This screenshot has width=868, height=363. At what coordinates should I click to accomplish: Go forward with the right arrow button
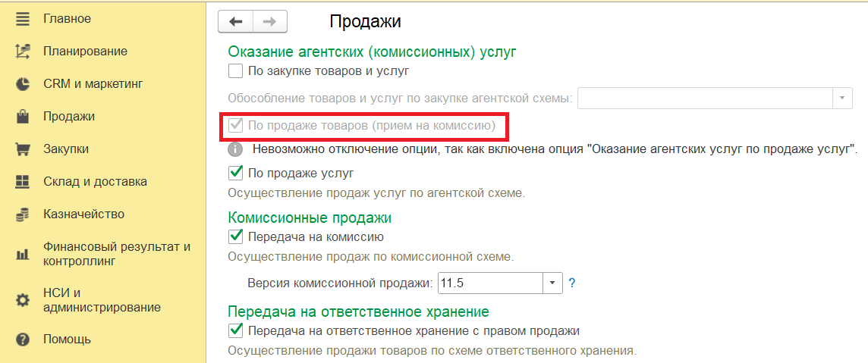(x=270, y=21)
